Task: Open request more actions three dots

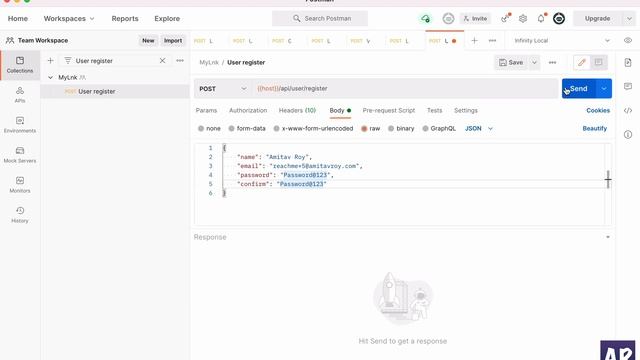Action: [x=552, y=62]
